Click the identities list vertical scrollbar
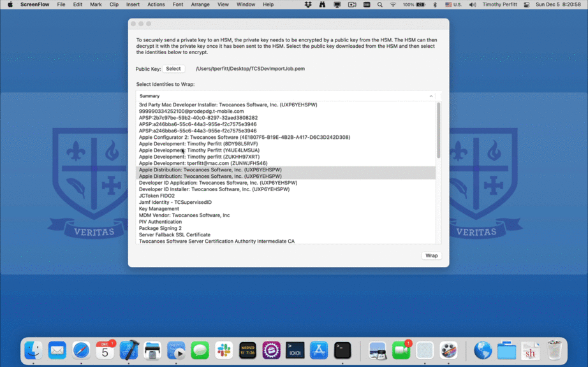 pyautogui.click(x=438, y=131)
